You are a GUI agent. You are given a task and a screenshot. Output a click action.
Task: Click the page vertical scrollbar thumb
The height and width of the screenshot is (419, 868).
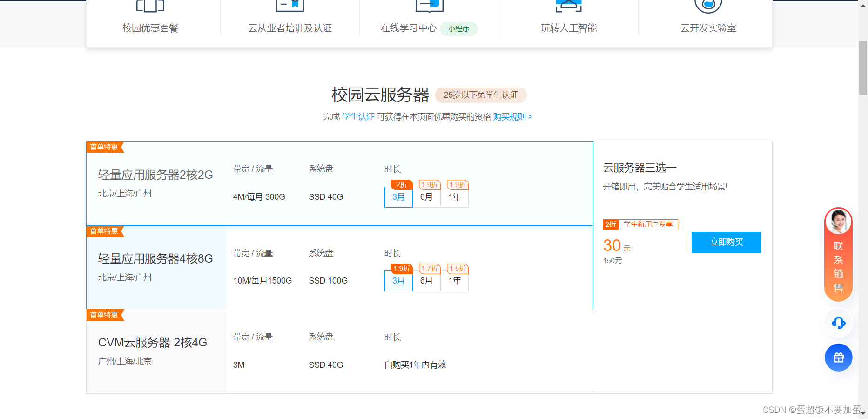pyautogui.click(x=863, y=68)
